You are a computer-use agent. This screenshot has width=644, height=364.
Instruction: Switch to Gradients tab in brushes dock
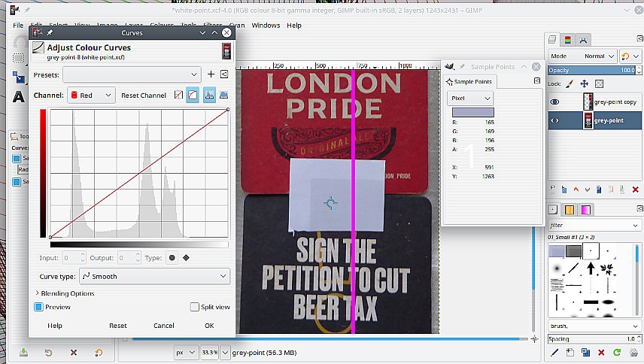tap(585, 210)
